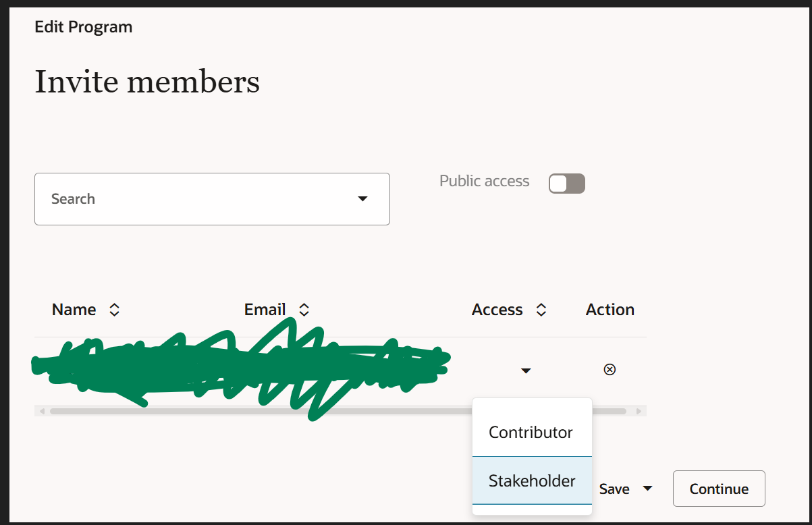The height and width of the screenshot is (525, 812).
Task: Sort the Name column using its sort icon
Action: click(x=114, y=309)
